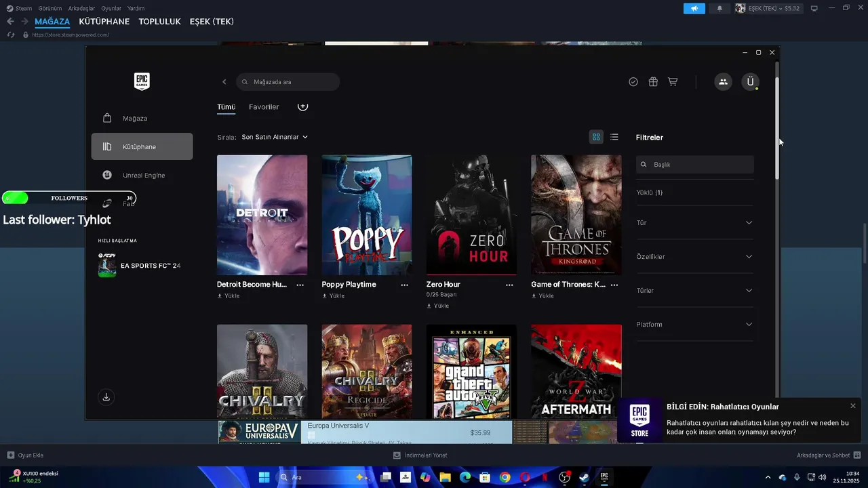Go to KÜTÜPHANE tab in Steam
This screenshot has width=868, height=488.
[104, 22]
